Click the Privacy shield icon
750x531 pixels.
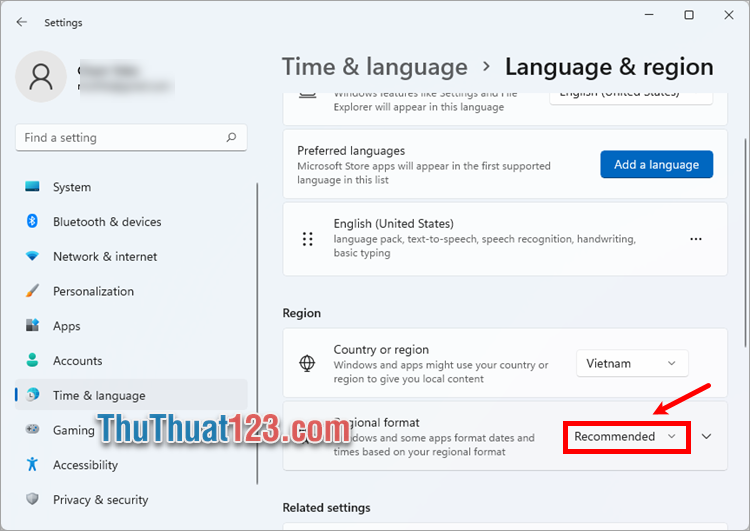point(32,499)
